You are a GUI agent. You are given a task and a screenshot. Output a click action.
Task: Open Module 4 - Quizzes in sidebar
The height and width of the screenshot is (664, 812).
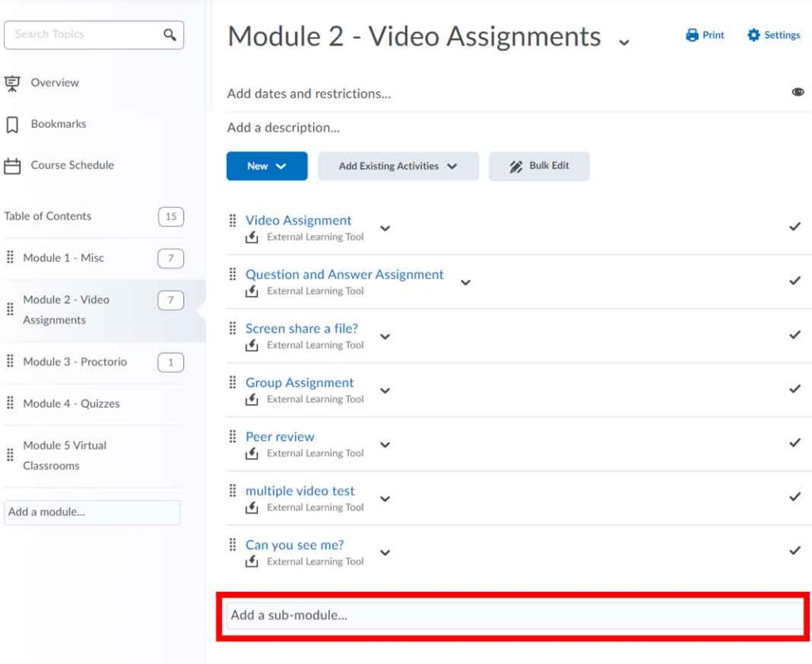[x=71, y=404]
